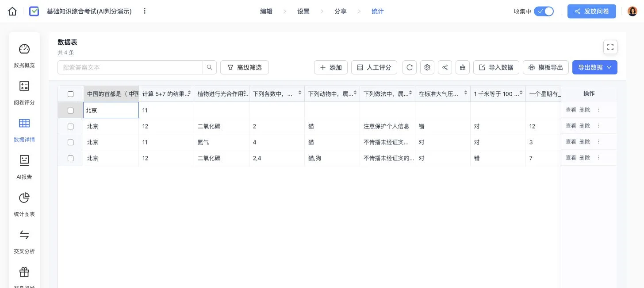The width and height of the screenshot is (644, 288).
Task: Open more options for 猫,狗 row
Action: click(x=598, y=158)
